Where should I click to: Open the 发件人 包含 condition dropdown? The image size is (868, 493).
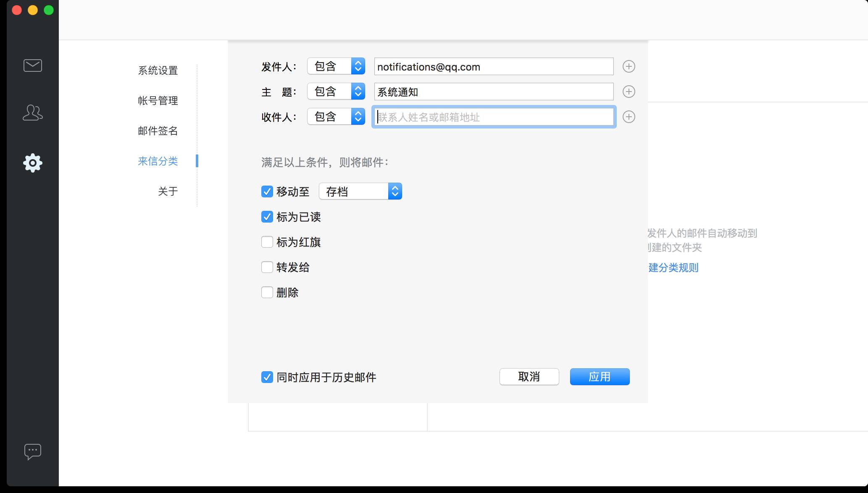tap(336, 66)
